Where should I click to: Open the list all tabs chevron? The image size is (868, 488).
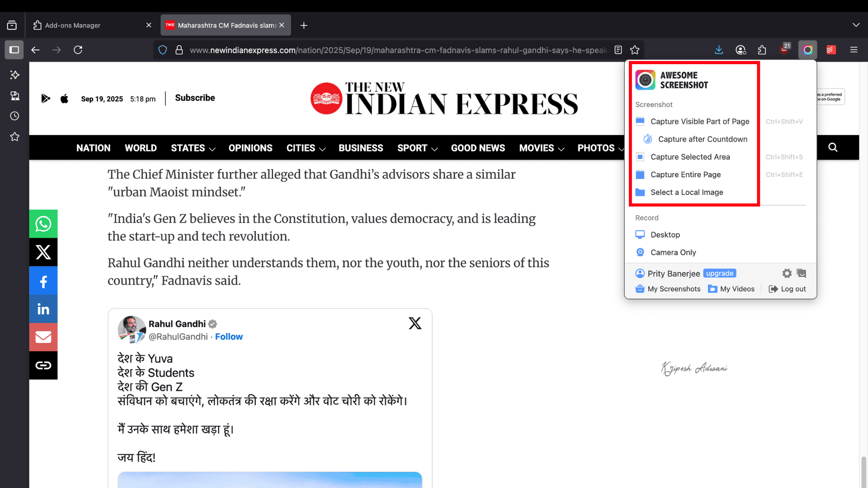coord(856,25)
